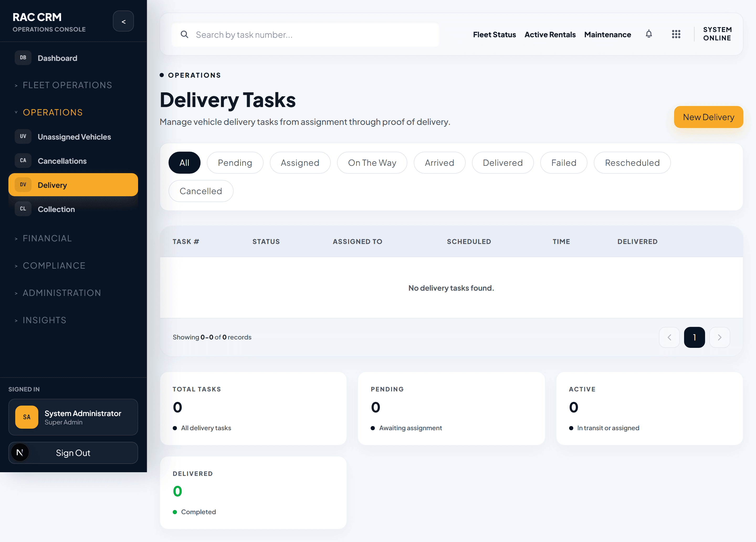Image resolution: width=756 pixels, height=542 pixels.
Task: Focus the task number search field
Action: [305, 35]
